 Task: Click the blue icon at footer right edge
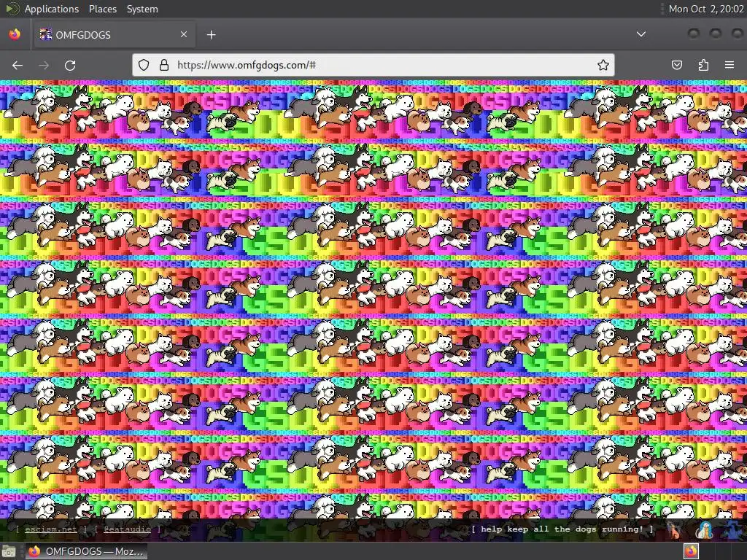734,529
